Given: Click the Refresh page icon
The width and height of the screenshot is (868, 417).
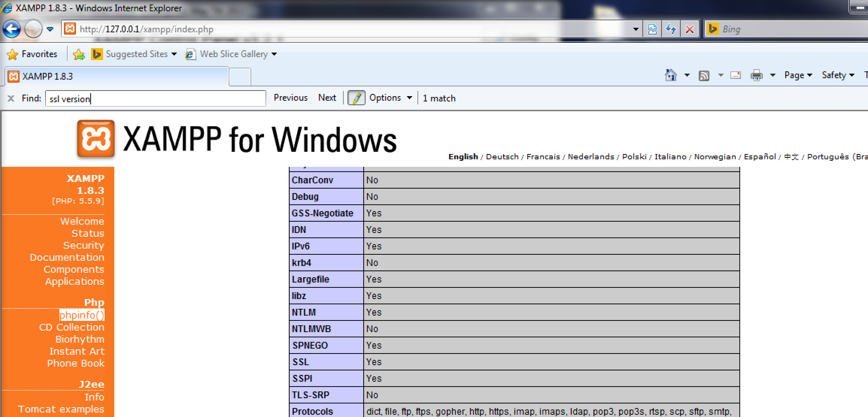Looking at the screenshot, I should [671, 29].
